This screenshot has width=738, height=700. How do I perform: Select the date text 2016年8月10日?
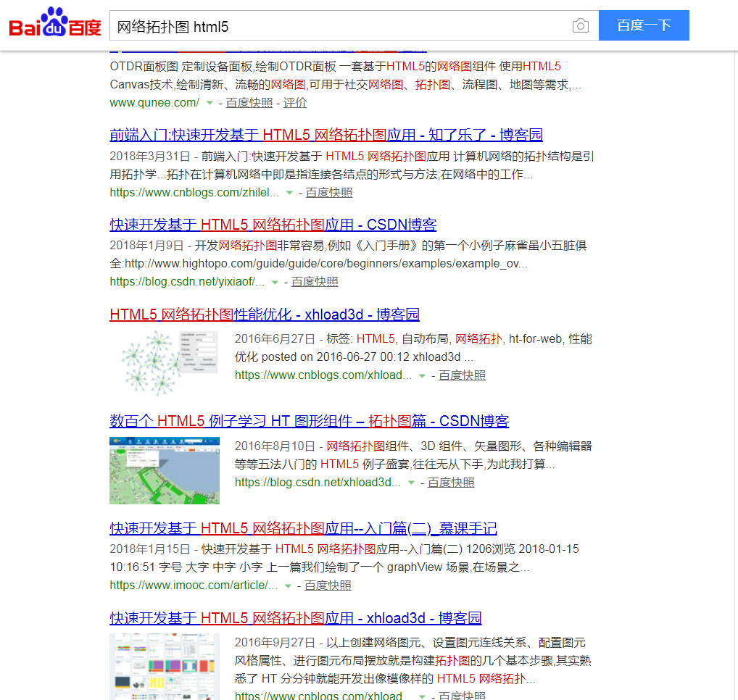[275, 446]
